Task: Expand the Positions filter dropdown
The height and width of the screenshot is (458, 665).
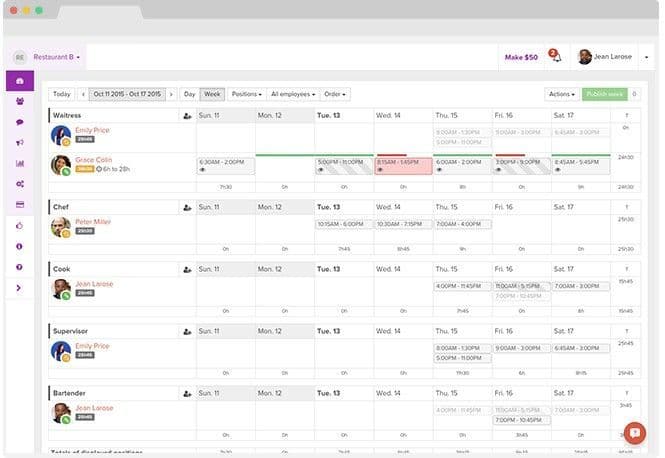Action: tap(246, 94)
